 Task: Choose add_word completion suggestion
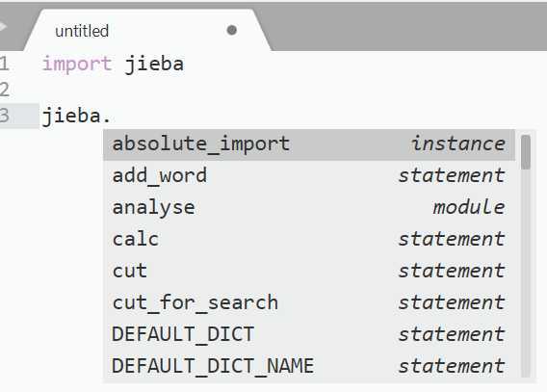coord(309,175)
